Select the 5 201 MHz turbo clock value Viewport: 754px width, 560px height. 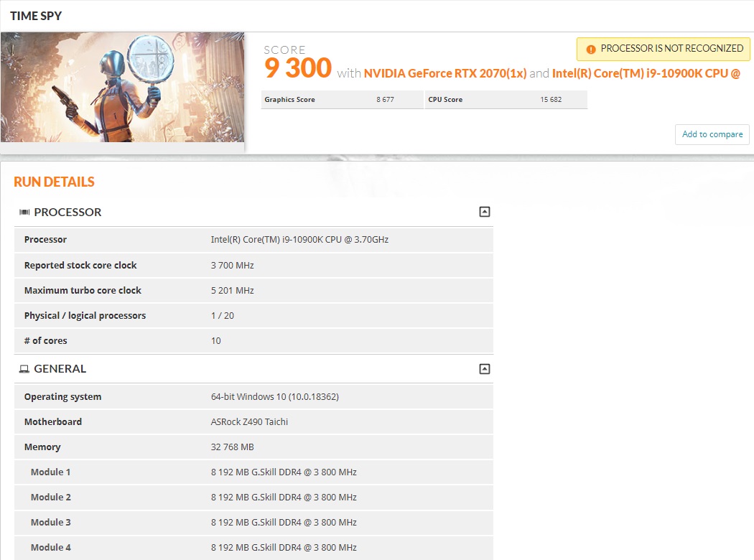tap(232, 290)
